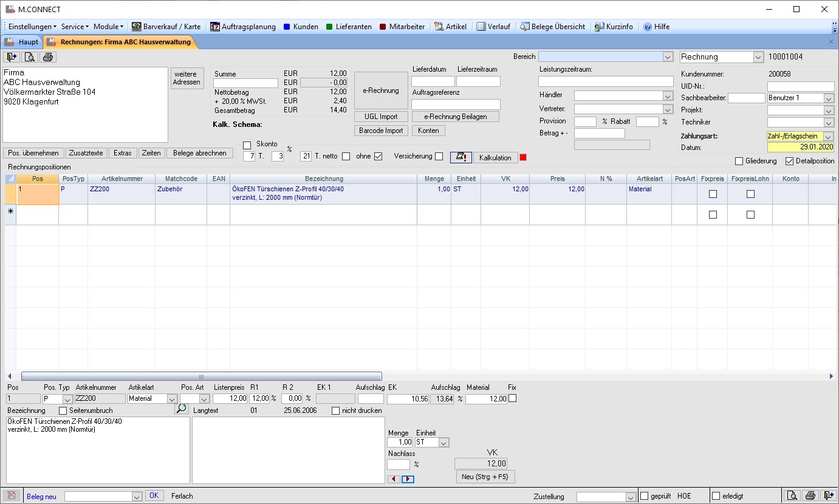The height and width of the screenshot is (504, 839).
Task: Open Artikel from the main toolbar
Action: tap(450, 27)
